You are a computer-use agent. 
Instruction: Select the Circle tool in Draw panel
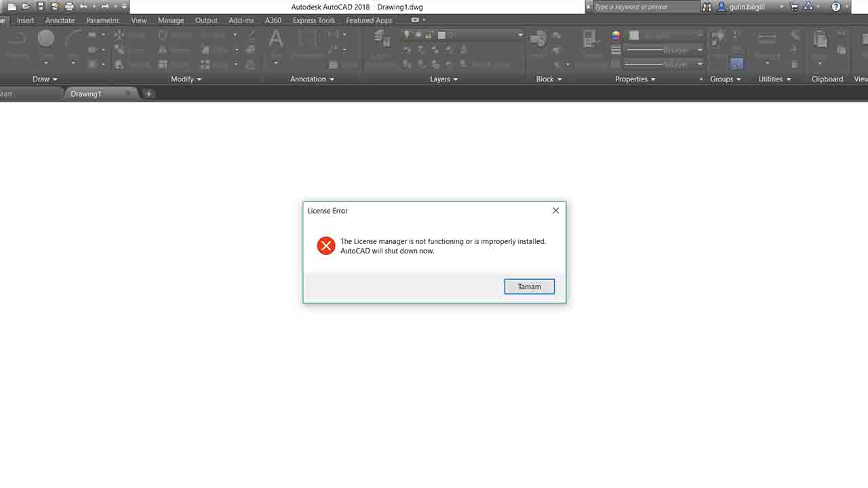coord(46,38)
